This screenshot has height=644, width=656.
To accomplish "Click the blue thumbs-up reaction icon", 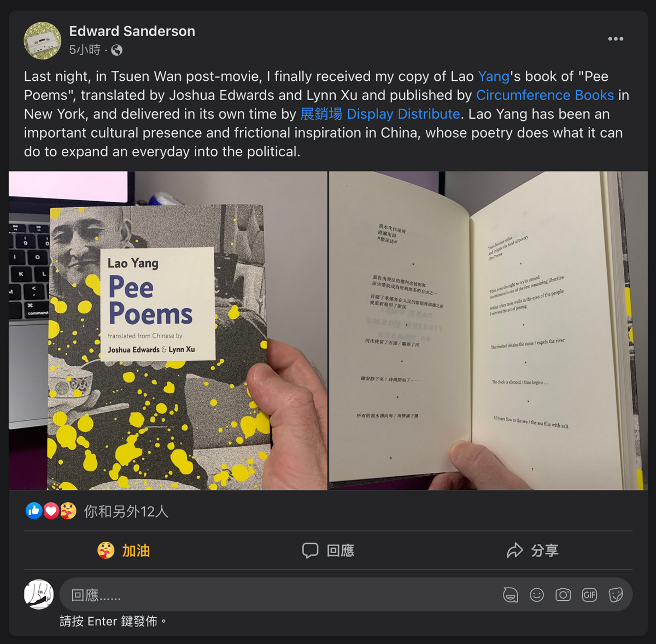I will (34, 511).
